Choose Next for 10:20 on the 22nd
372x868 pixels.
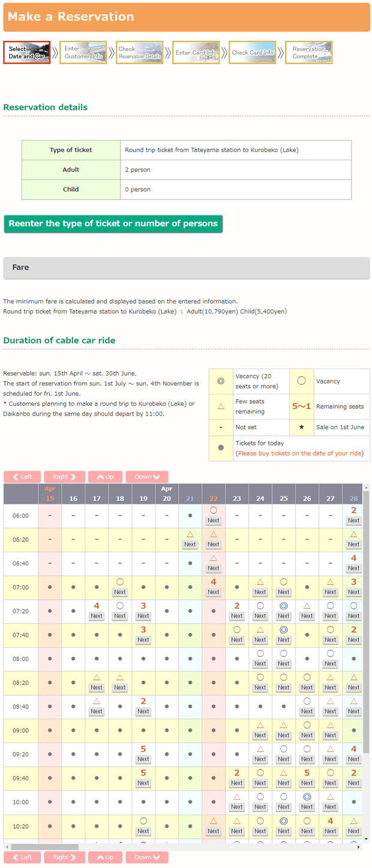tap(214, 831)
